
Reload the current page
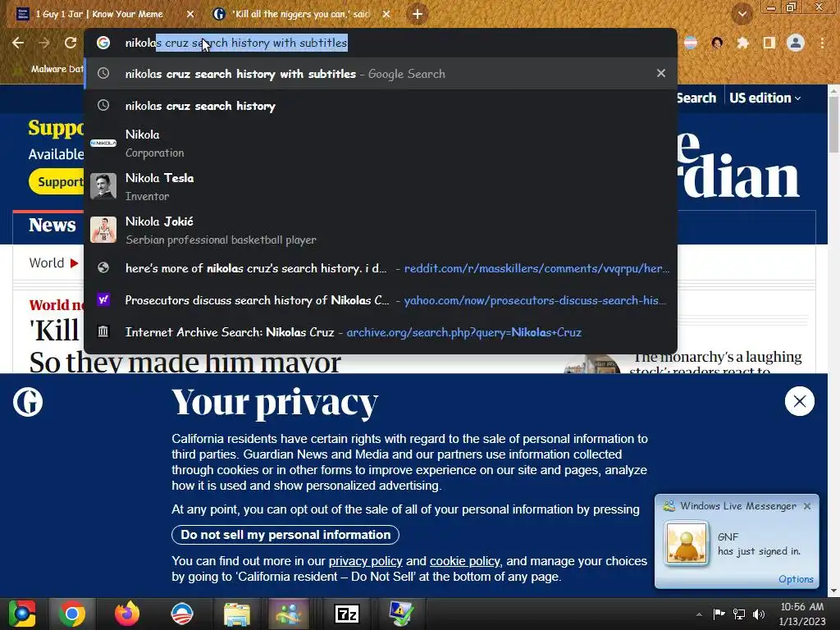tap(71, 43)
